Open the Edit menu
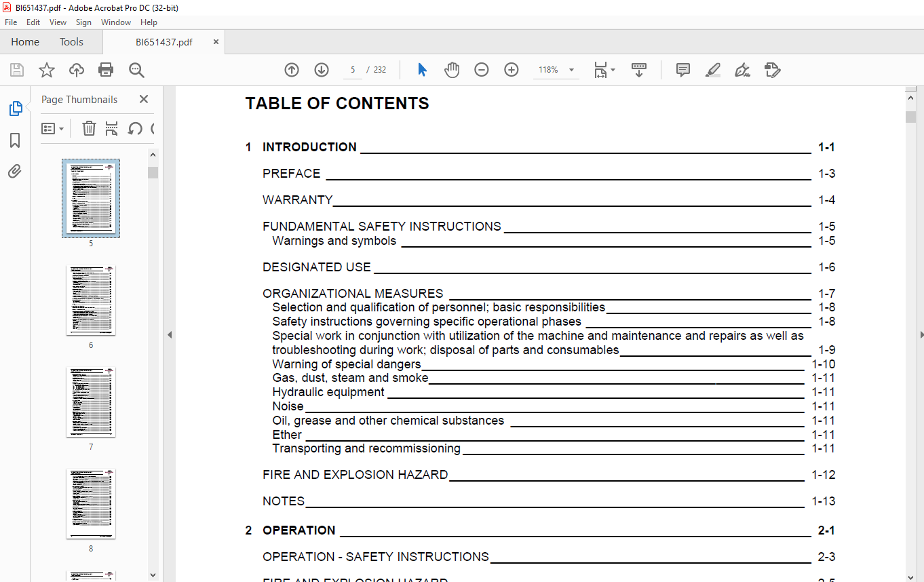The height and width of the screenshot is (582, 924). click(33, 22)
